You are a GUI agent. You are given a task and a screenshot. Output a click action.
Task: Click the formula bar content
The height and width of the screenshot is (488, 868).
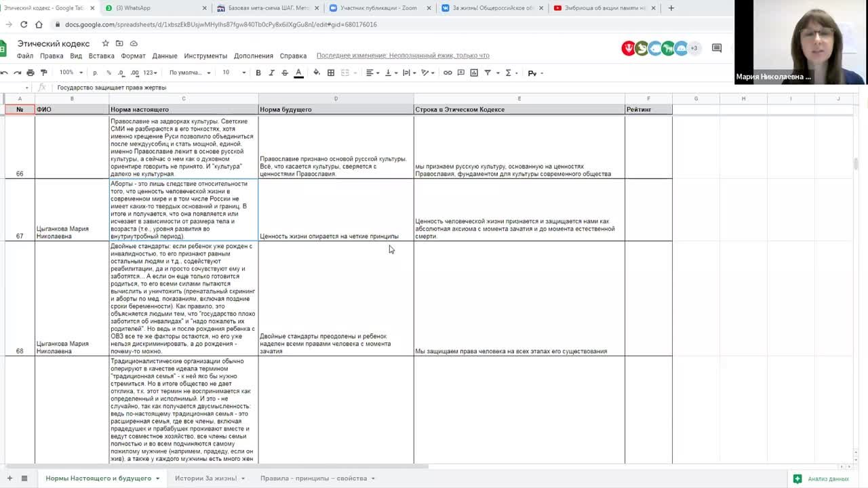coord(112,87)
